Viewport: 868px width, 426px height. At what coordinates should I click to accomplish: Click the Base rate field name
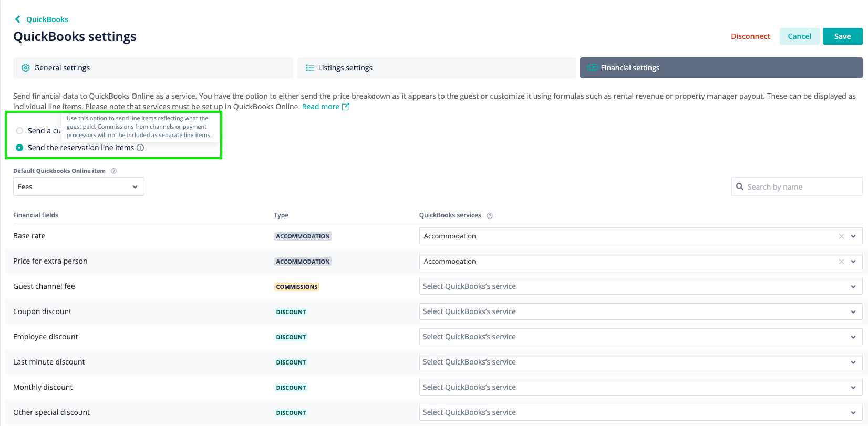point(29,236)
